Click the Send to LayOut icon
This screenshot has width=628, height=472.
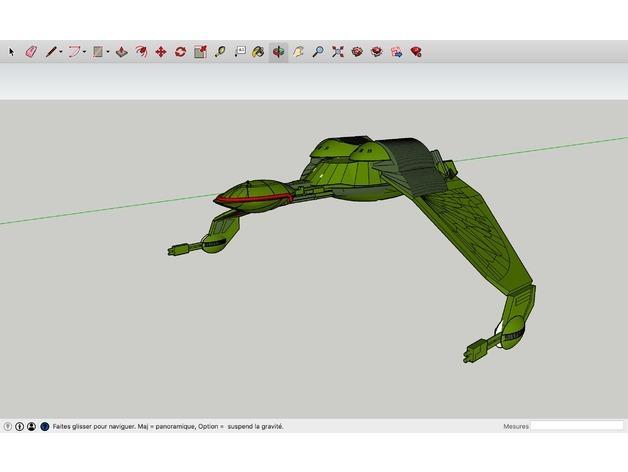tap(397, 52)
